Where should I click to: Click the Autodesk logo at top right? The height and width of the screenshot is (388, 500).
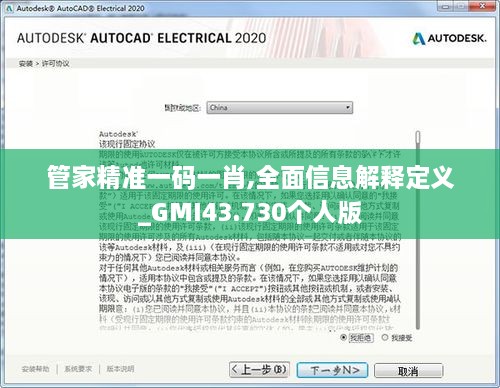click(449, 39)
